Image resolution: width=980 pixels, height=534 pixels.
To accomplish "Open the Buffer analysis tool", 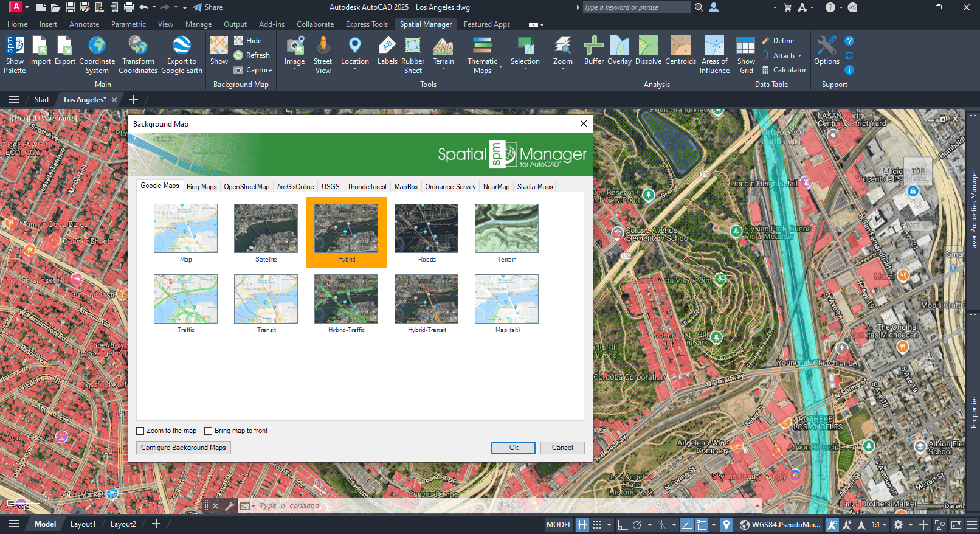I will click(594, 50).
